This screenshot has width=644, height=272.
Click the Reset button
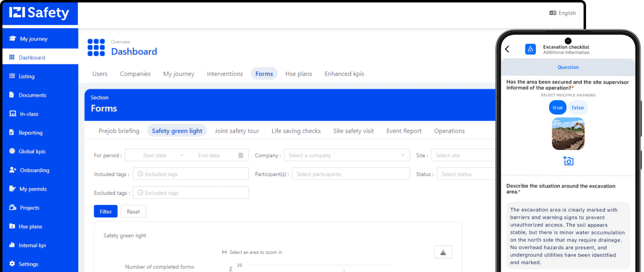tap(133, 211)
